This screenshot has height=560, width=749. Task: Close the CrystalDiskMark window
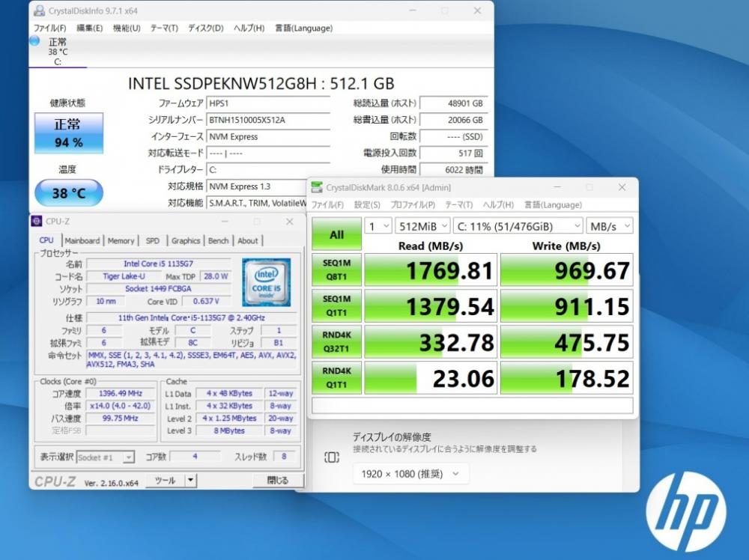click(622, 187)
